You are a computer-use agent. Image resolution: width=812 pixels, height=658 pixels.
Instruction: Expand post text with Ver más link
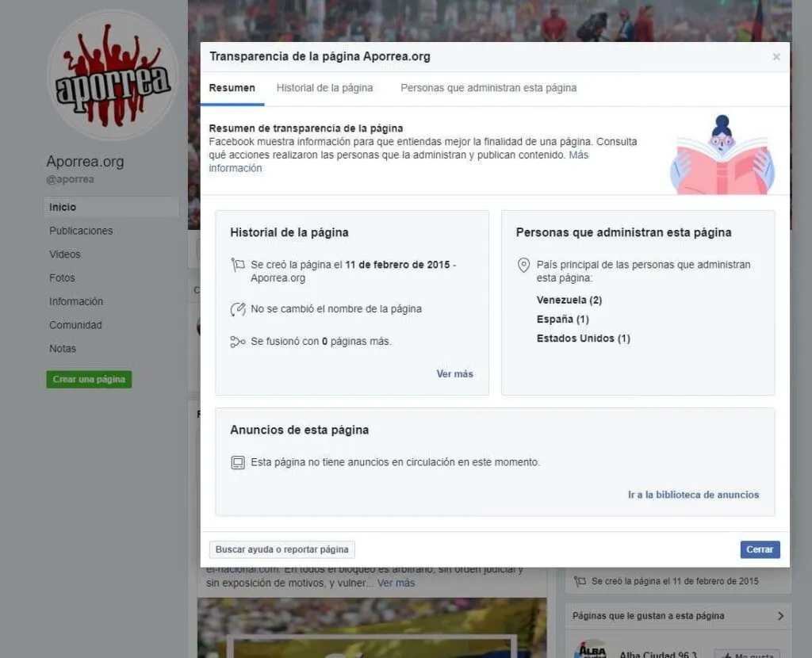coord(396,583)
